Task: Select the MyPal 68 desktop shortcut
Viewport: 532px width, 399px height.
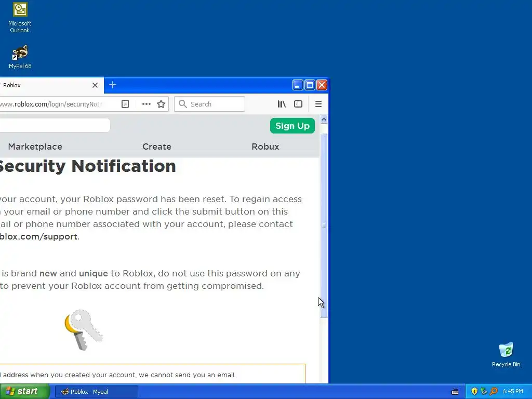Action: [x=20, y=57]
